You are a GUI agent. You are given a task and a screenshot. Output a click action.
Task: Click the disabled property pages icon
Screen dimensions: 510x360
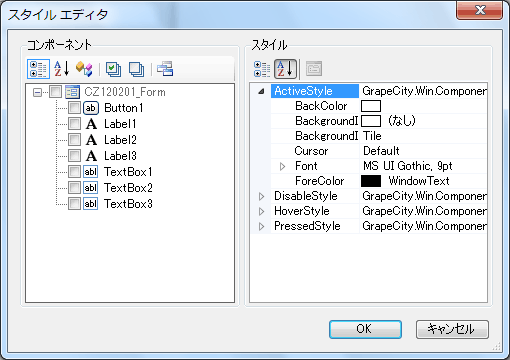(314, 69)
